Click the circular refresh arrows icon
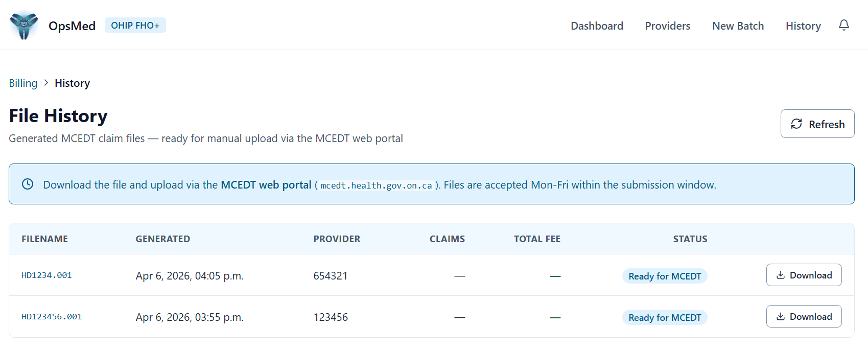The height and width of the screenshot is (350, 868). tap(797, 124)
